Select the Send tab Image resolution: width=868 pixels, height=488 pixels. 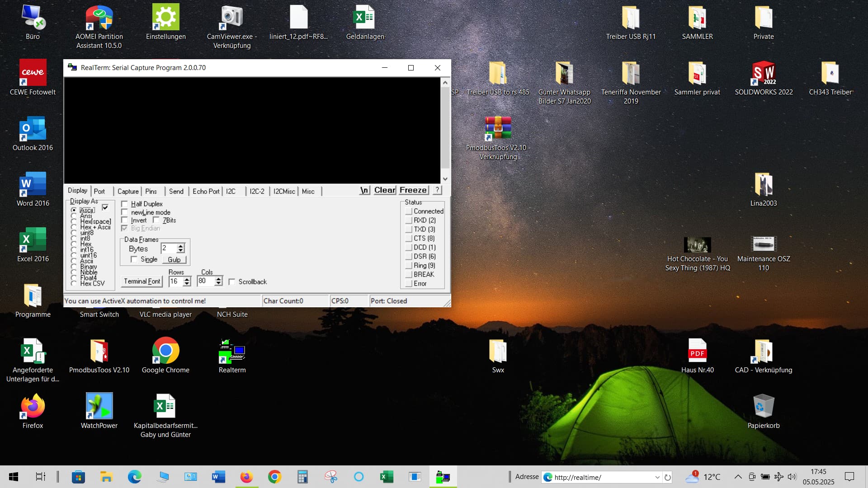click(x=176, y=192)
